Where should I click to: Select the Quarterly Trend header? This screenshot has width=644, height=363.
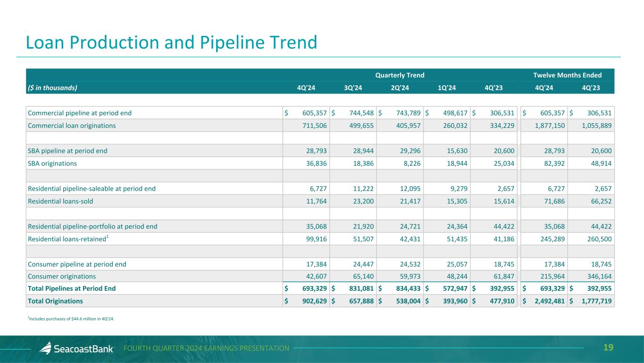click(399, 75)
